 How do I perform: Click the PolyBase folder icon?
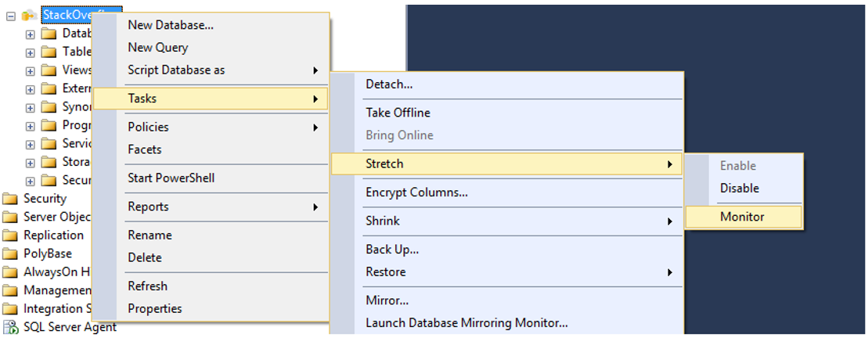[x=10, y=253]
